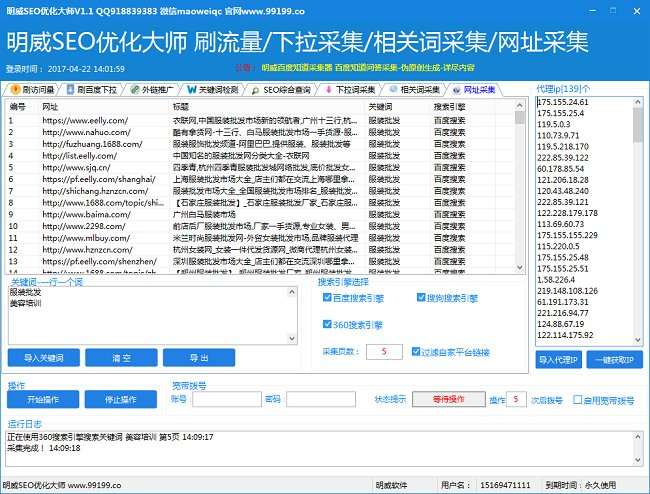The height and width of the screenshot is (494, 650).
Task: Click the proxy IP list scroll down arrow
Action: click(x=638, y=340)
